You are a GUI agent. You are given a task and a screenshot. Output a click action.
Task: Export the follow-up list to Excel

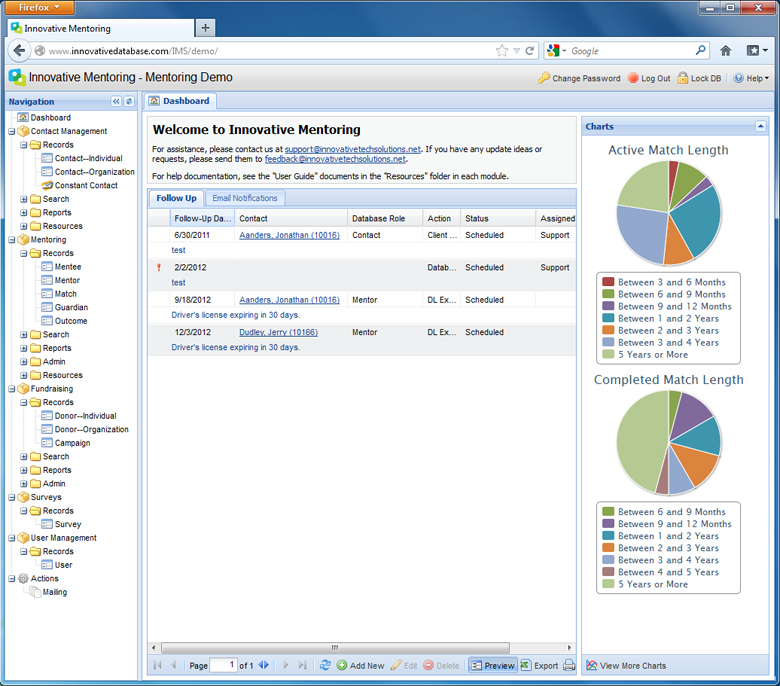(539, 666)
